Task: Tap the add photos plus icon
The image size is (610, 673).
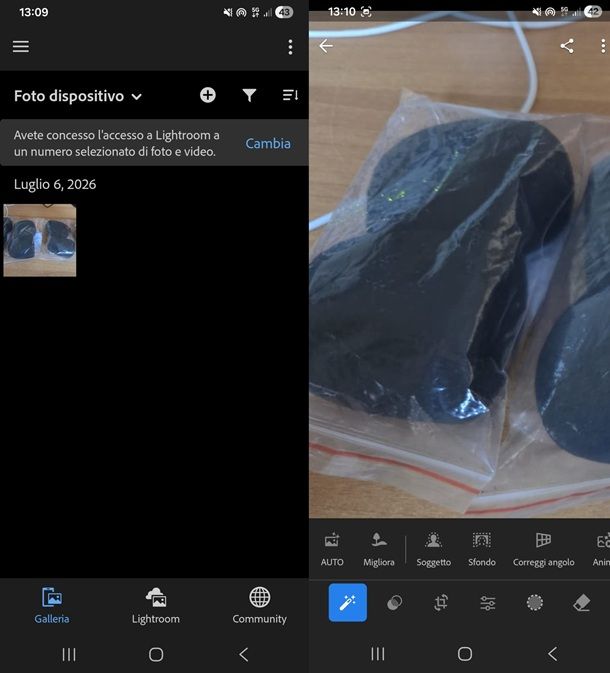Action: [x=208, y=95]
